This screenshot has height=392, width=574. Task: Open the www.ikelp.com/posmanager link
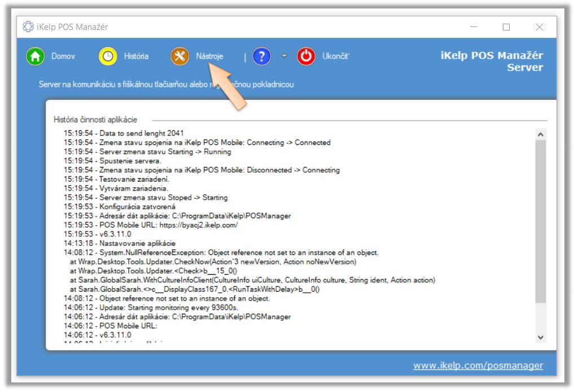[x=477, y=365]
